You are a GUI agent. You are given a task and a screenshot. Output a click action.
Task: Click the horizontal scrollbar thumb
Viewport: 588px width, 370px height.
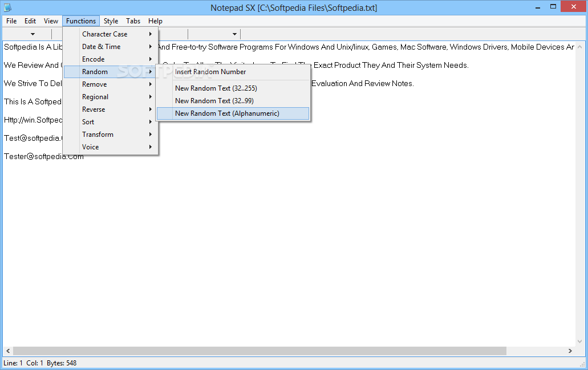259,351
